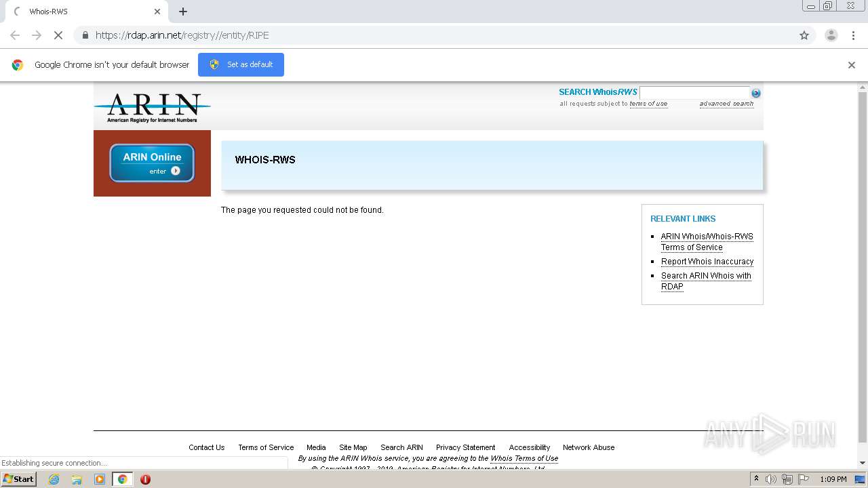Close the Whois-RWS tab
868x488 pixels.
pos(157,12)
